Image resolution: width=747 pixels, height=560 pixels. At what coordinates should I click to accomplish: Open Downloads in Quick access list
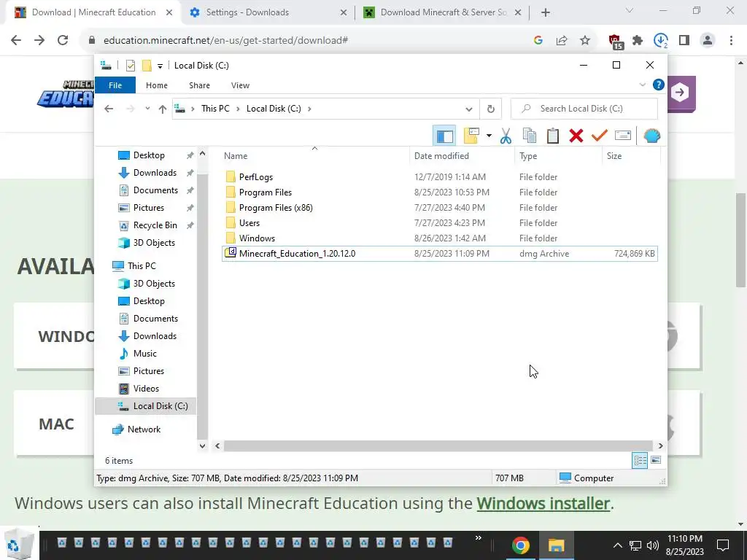155,173
